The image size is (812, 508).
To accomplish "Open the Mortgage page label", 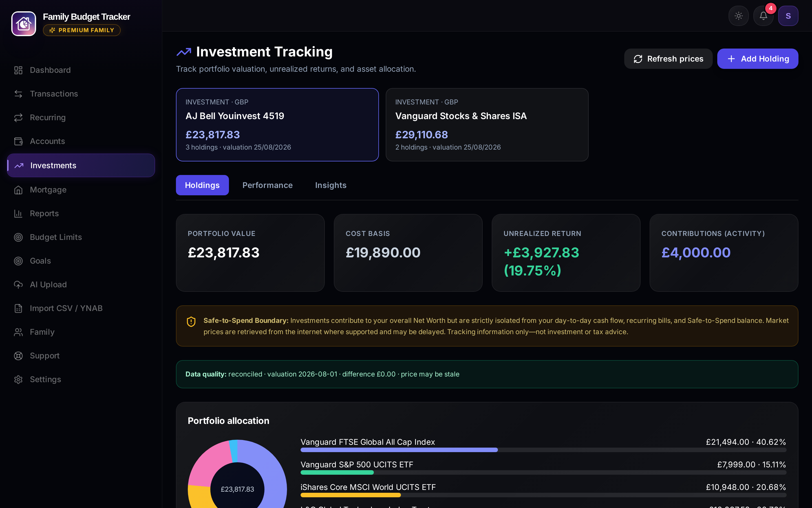I will click(x=48, y=190).
